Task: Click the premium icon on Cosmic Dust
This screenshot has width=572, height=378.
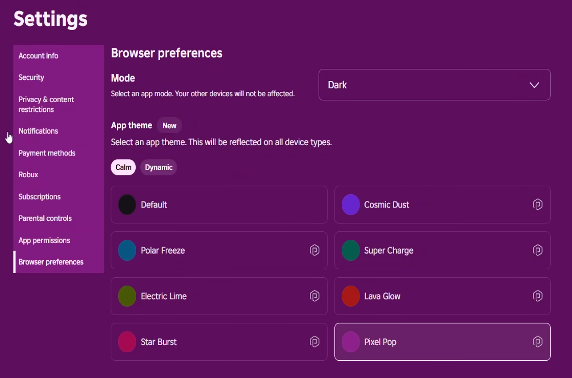Action: click(537, 204)
